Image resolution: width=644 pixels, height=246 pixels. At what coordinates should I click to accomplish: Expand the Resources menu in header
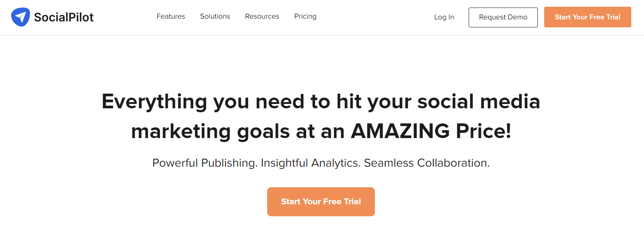tap(262, 16)
